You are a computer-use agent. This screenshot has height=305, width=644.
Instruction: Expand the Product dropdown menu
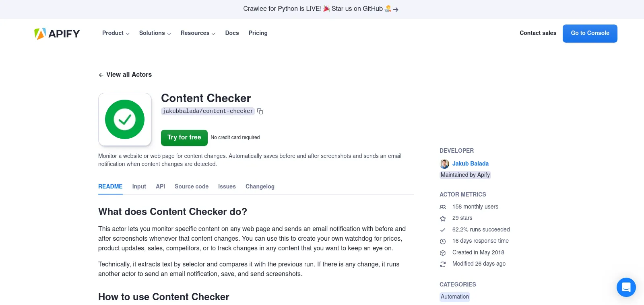(x=116, y=33)
